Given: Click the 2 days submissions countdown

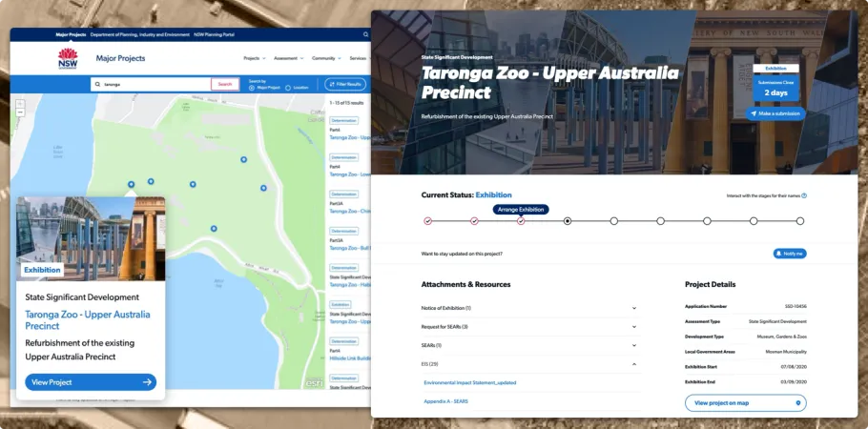Looking at the screenshot, I should (x=775, y=92).
